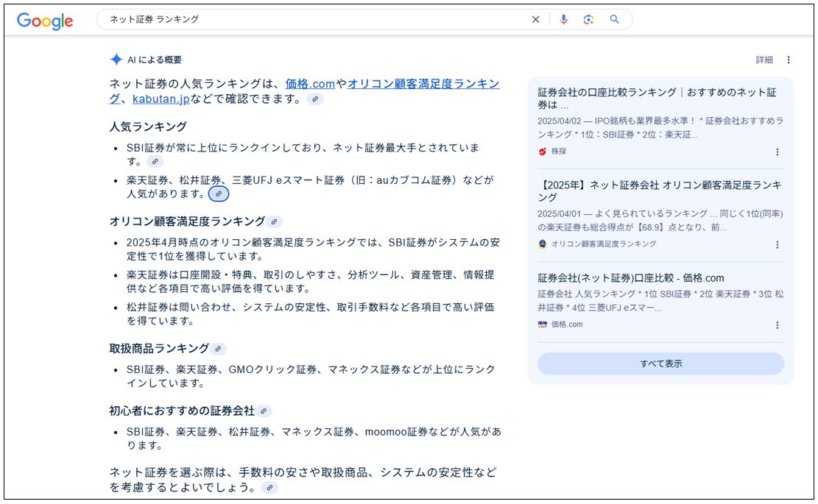Image resolution: width=818 pixels, height=504 pixels.
Task: Open the 価格.com link in overview text
Action: pyautogui.click(x=310, y=83)
